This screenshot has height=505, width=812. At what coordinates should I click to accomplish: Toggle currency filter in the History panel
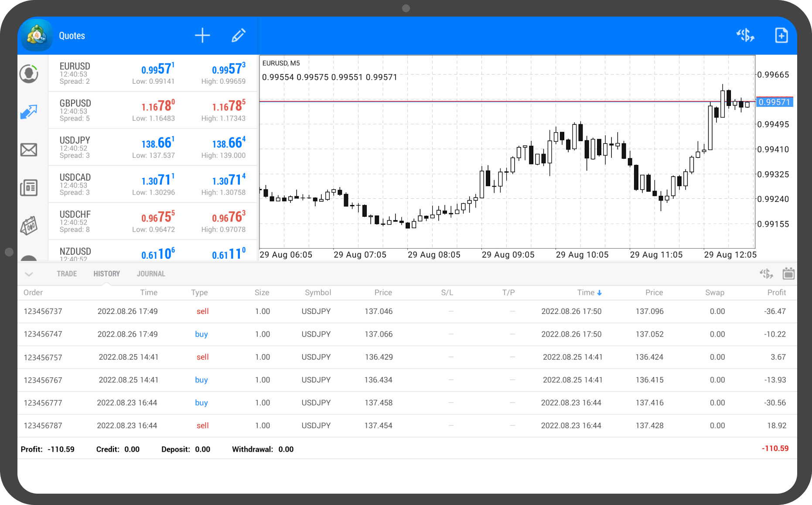pos(765,274)
